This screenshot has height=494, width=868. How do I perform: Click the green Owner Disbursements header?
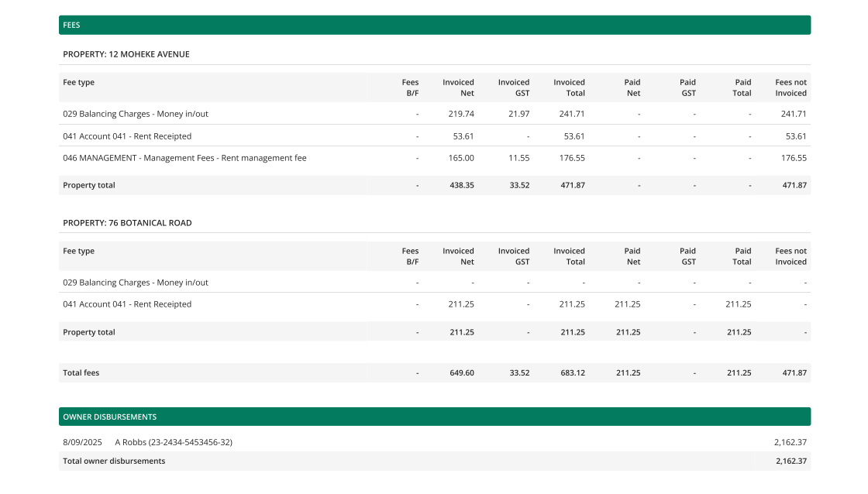coord(434,417)
